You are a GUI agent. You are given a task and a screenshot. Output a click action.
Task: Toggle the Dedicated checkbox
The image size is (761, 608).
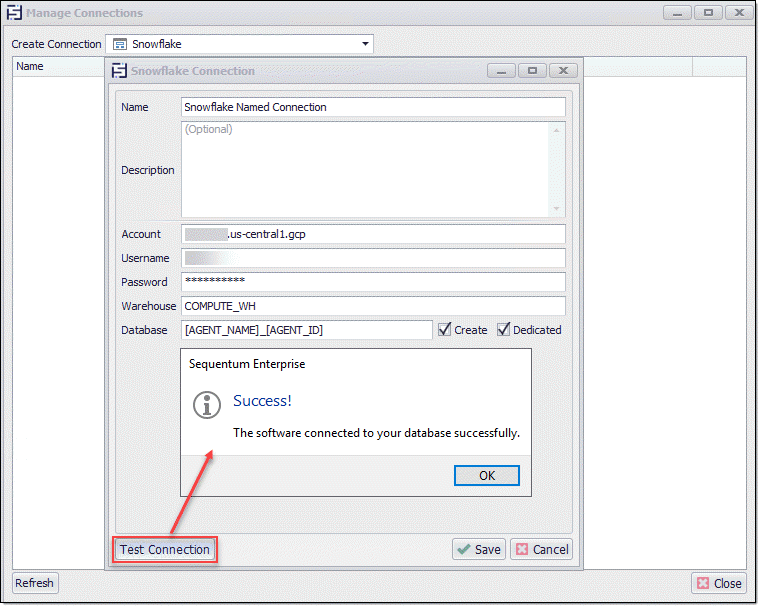coord(504,330)
